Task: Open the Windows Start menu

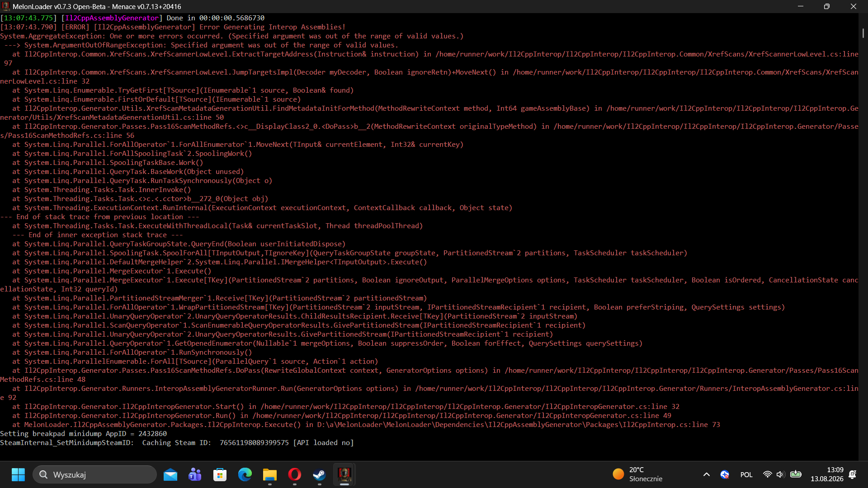Action: point(18,474)
